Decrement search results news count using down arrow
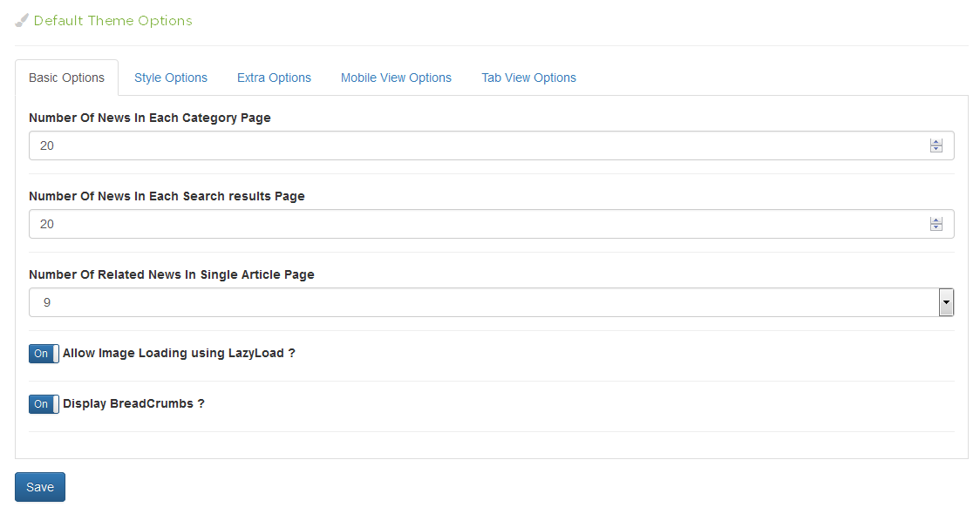This screenshot has width=980, height=514. point(936,228)
